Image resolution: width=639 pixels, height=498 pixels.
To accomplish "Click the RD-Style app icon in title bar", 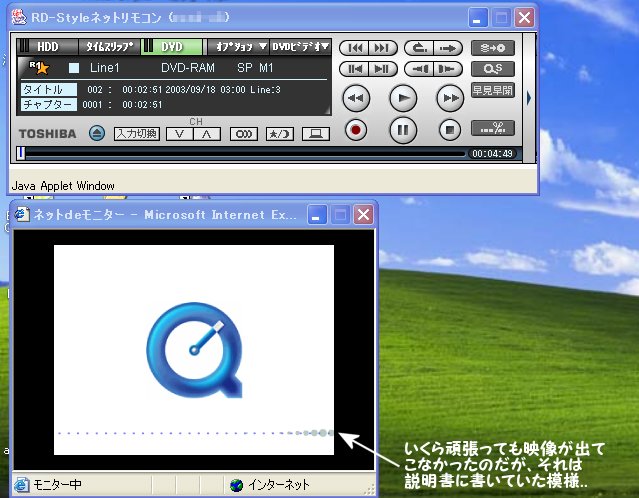I will click(x=19, y=17).
